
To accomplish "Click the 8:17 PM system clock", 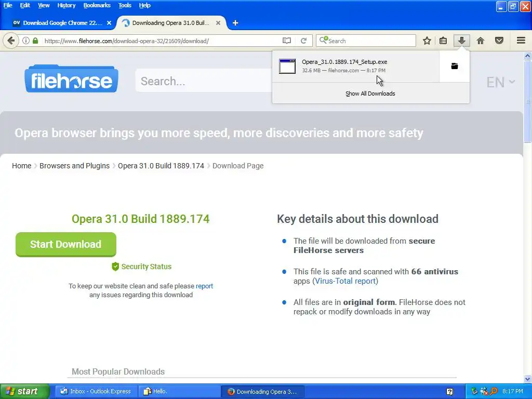I will click(513, 392).
